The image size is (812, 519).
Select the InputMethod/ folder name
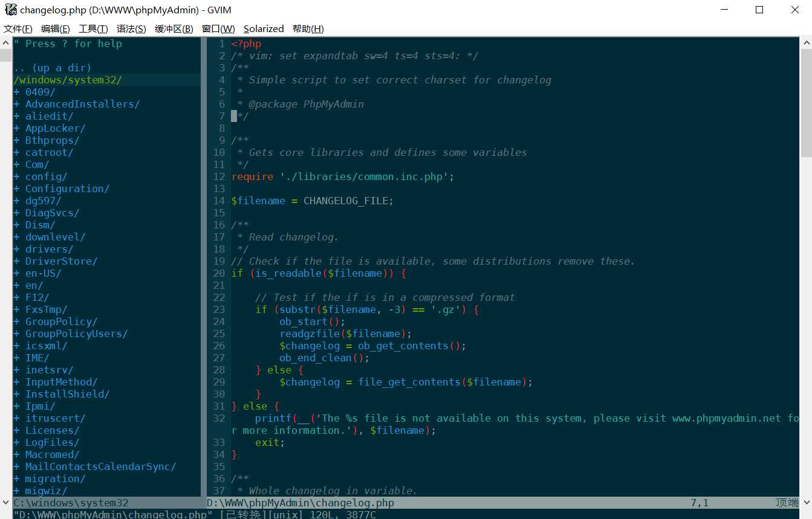(61, 382)
